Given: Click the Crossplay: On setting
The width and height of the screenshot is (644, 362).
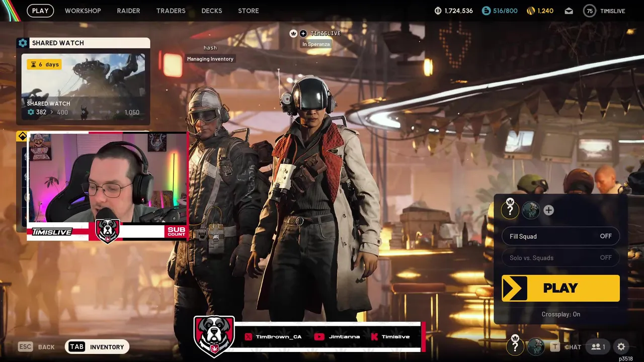Looking at the screenshot, I should coord(560,314).
